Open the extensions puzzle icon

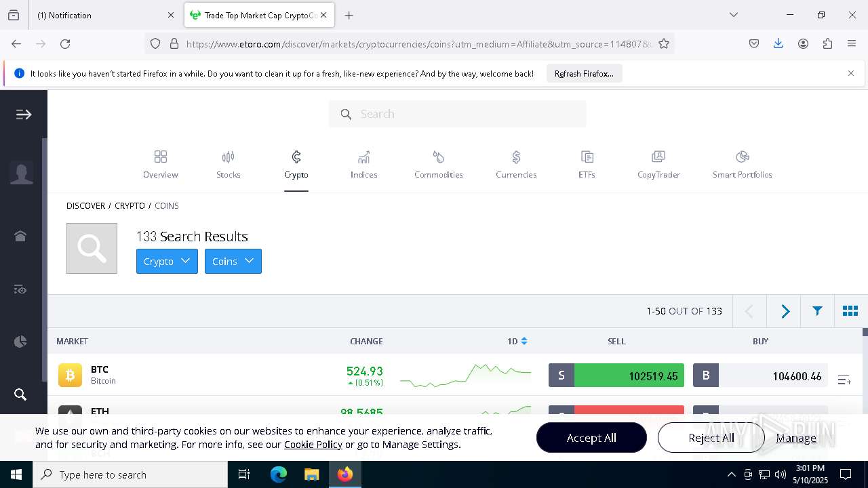pos(827,43)
